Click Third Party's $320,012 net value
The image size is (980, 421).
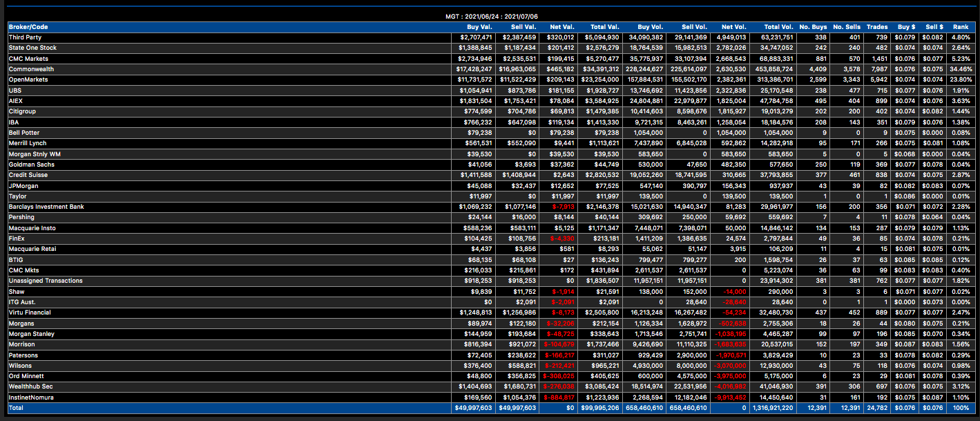coord(561,37)
